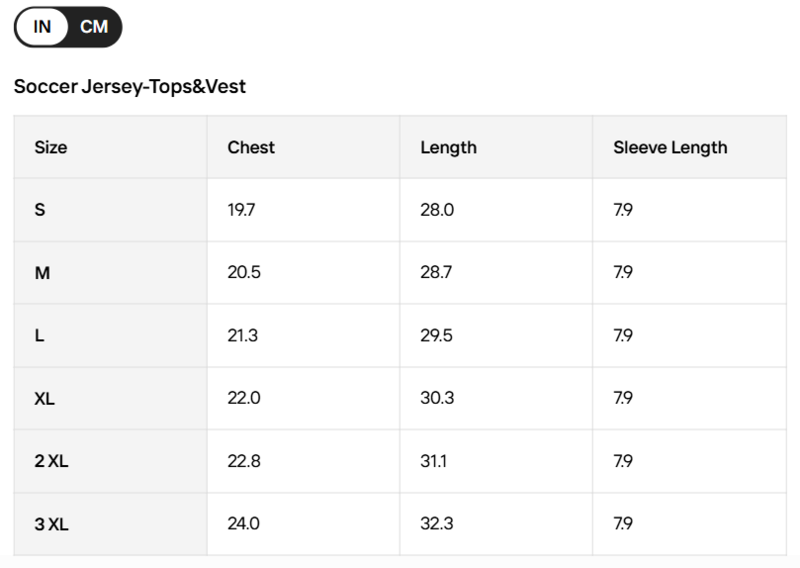Select the 2 XL size row label
Screen dimensions: 800x568
tap(52, 461)
